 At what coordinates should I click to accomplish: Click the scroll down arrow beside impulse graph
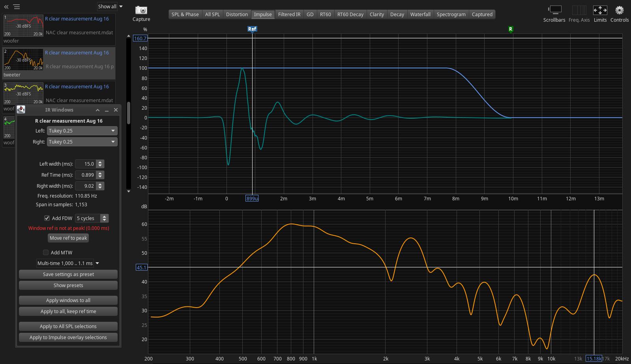(129, 191)
